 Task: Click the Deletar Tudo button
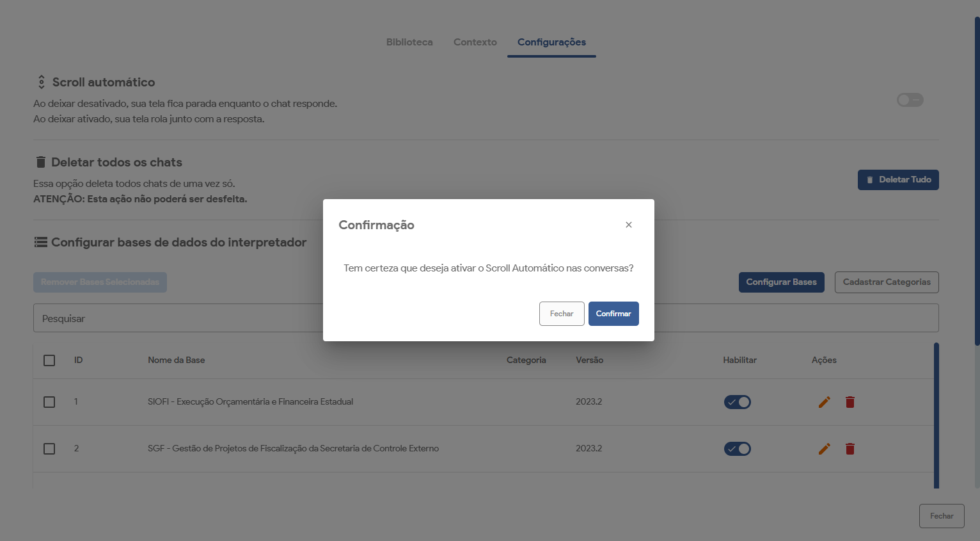pyautogui.click(x=898, y=180)
